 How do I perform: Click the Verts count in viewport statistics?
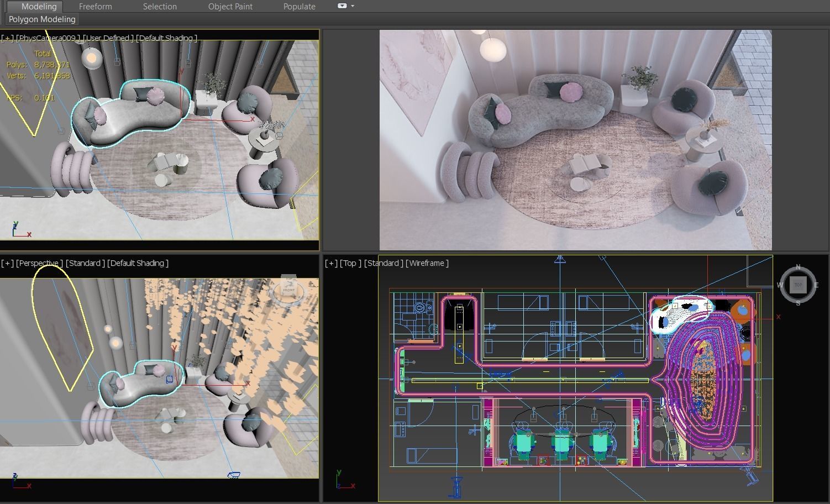click(52, 76)
